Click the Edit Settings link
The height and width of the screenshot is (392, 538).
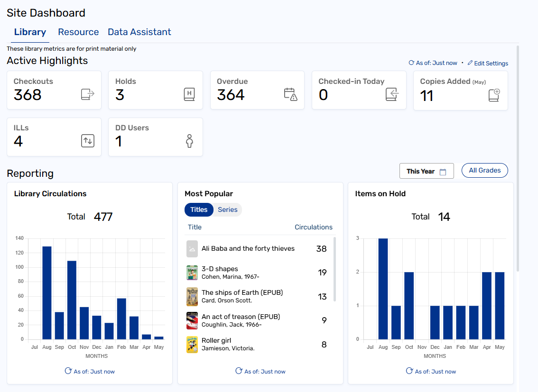pos(488,63)
